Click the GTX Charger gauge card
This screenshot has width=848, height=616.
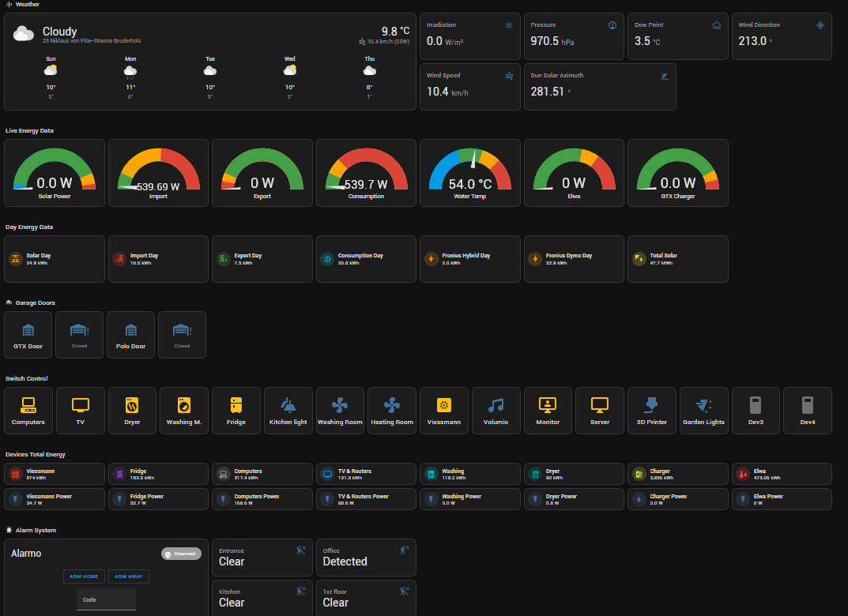point(677,173)
